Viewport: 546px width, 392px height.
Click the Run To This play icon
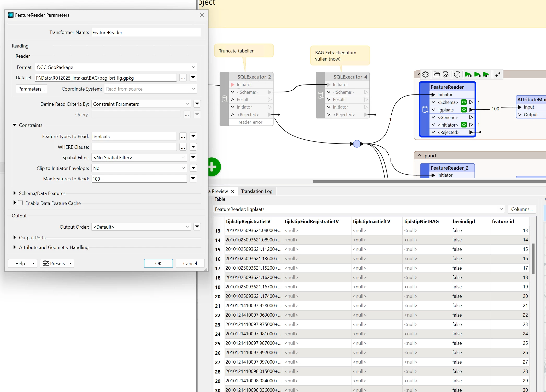pos(468,74)
